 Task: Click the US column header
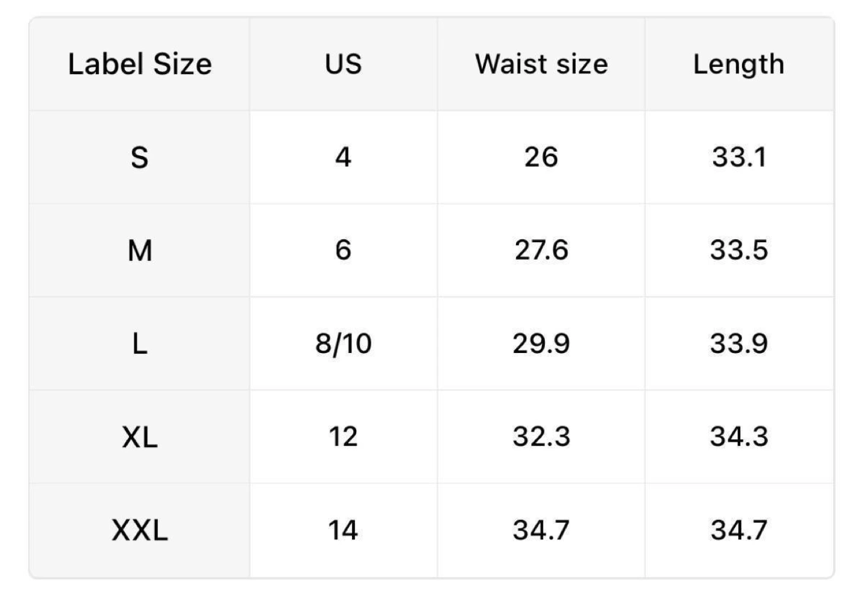(344, 64)
